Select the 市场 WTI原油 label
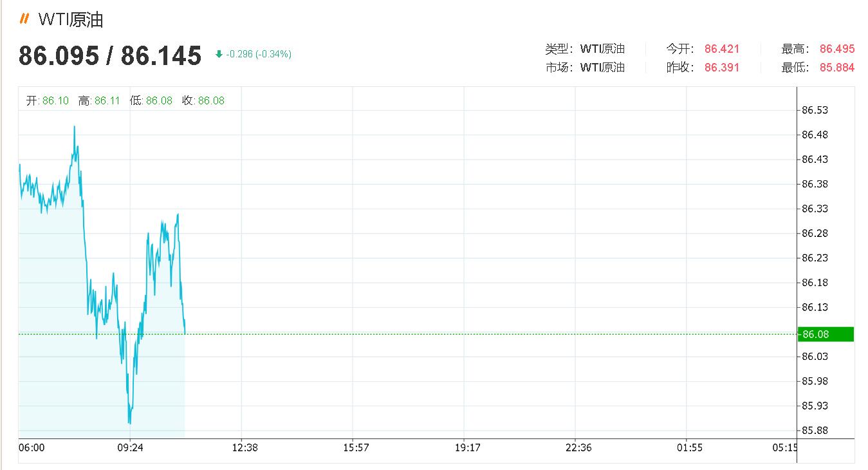Screen dimensions: 868x470 (x=585, y=68)
